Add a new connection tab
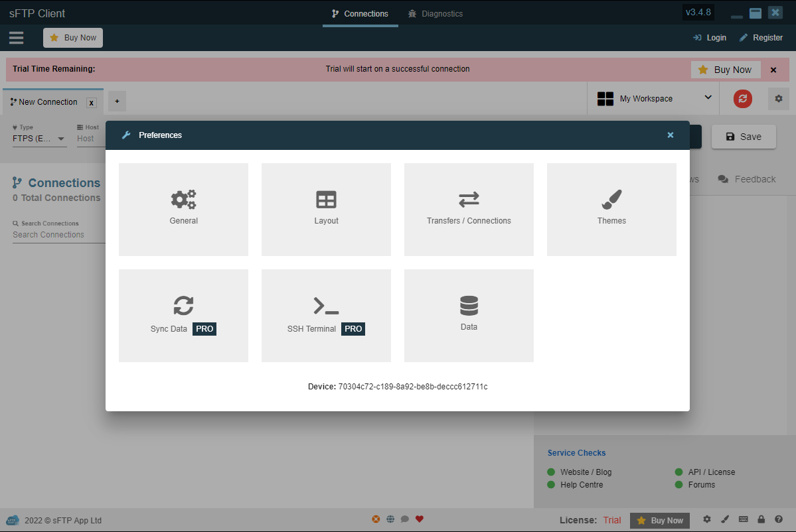The height and width of the screenshot is (532, 796). pos(117,101)
